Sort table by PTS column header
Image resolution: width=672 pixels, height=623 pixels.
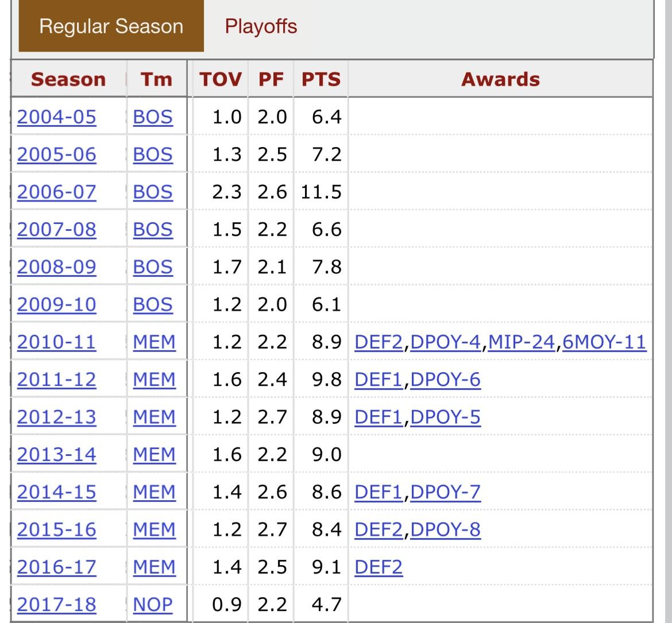[x=321, y=79]
